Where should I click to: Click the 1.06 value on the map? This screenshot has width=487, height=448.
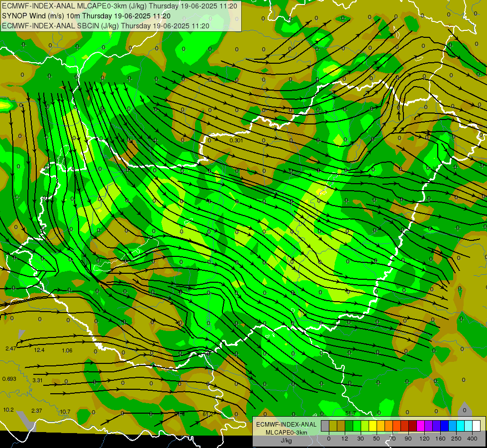coord(67,351)
